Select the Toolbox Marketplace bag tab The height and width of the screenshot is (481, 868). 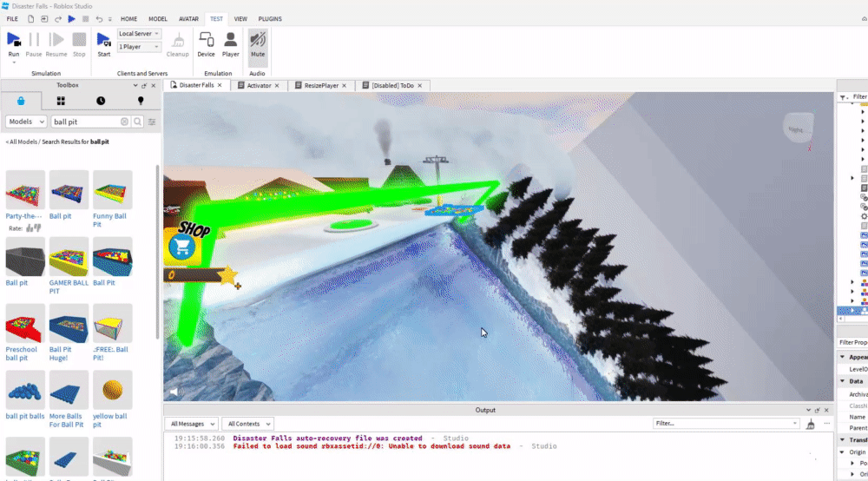pos(21,101)
